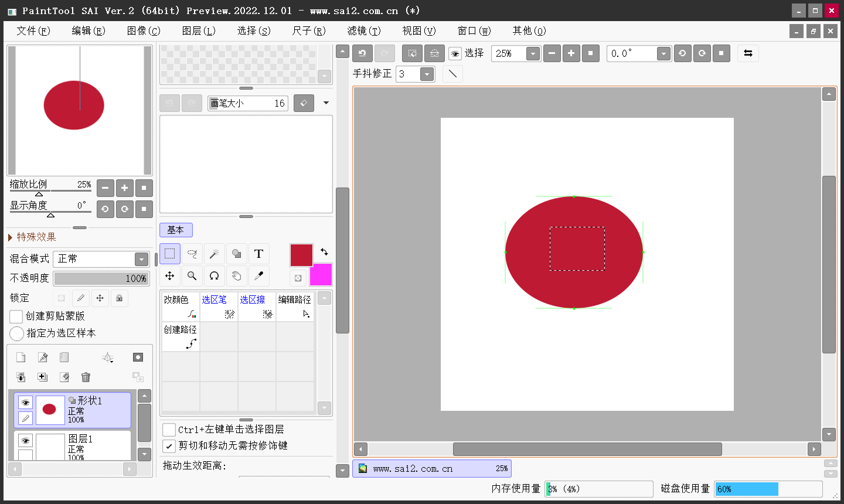Image resolution: width=844 pixels, height=504 pixels.
Task: Flip the canvas view horizontally
Action: (x=748, y=53)
